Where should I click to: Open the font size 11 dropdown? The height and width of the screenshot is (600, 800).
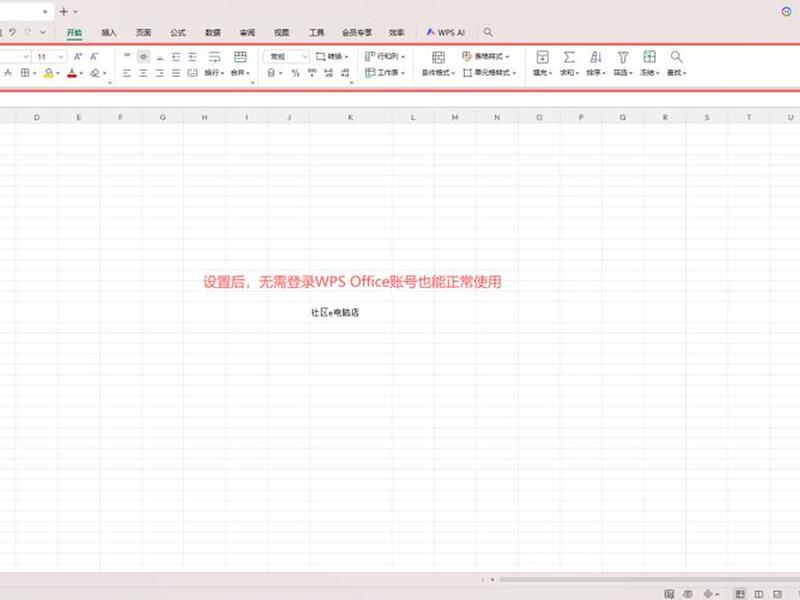coord(61,57)
